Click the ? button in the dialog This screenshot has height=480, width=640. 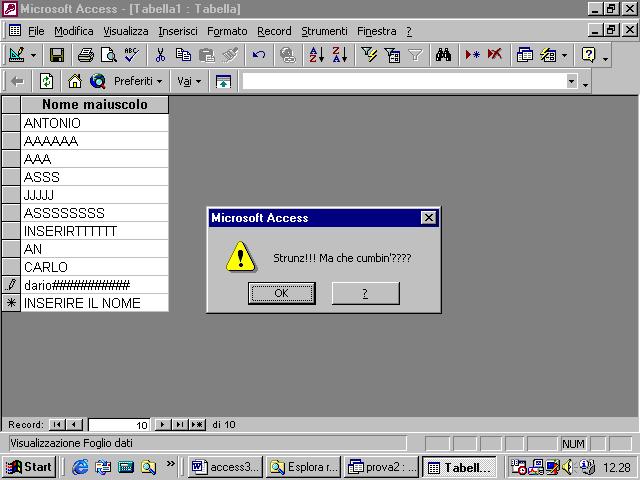coord(365,293)
